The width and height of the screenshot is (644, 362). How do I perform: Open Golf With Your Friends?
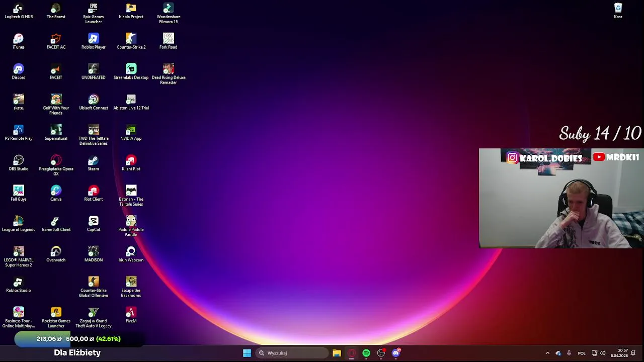click(x=56, y=105)
